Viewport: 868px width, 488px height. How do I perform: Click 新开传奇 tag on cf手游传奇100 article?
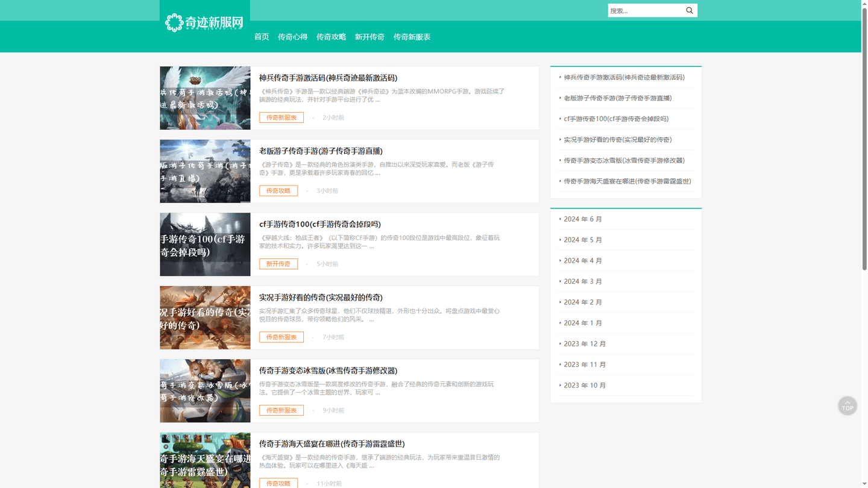pyautogui.click(x=278, y=264)
